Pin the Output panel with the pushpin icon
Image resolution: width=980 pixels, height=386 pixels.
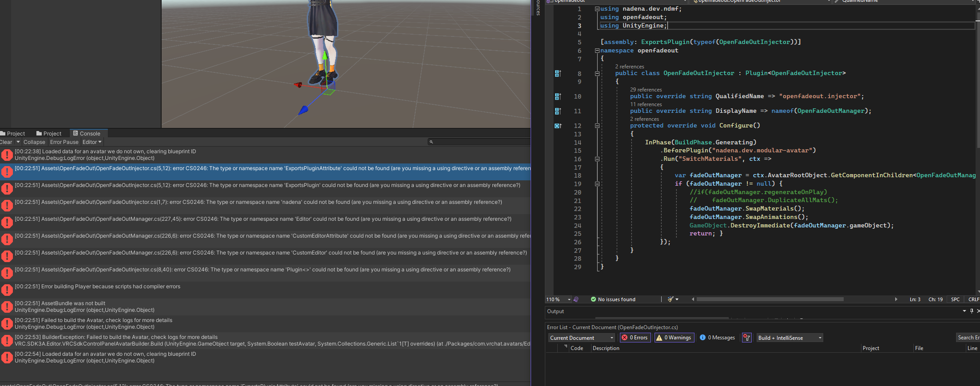(x=972, y=311)
